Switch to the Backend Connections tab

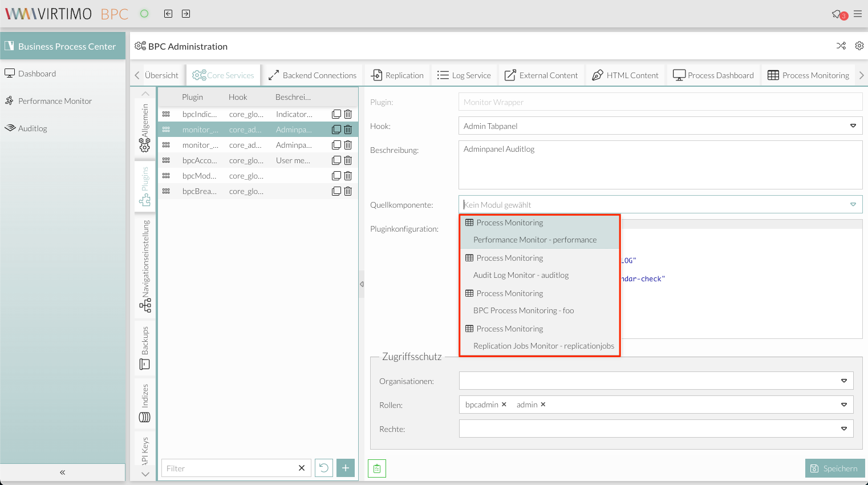click(313, 75)
